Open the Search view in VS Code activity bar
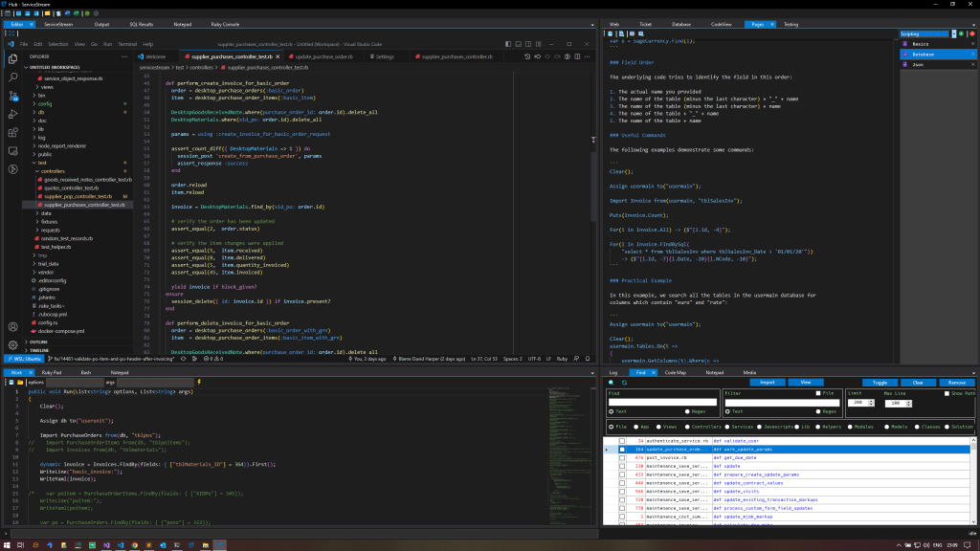Viewport: 980px width, 551px height. pos(13,77)
